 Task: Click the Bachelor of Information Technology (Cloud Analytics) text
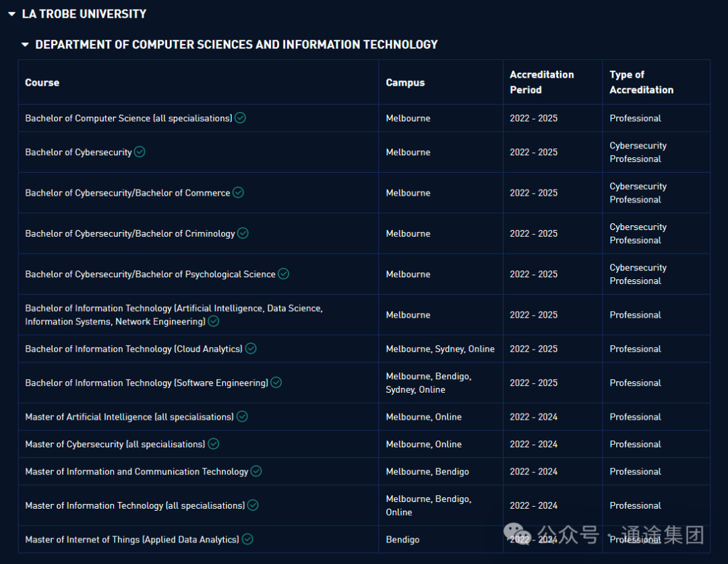(x=133, y=349)
